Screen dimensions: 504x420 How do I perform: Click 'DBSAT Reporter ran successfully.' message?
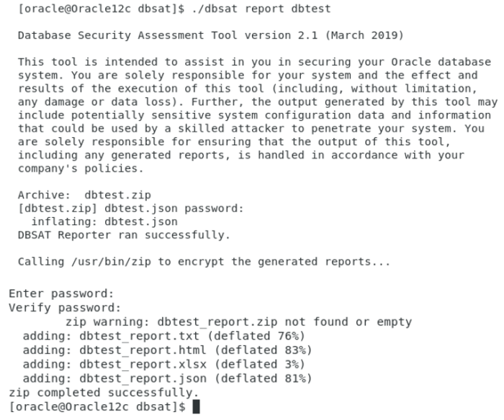pos(124,234)
